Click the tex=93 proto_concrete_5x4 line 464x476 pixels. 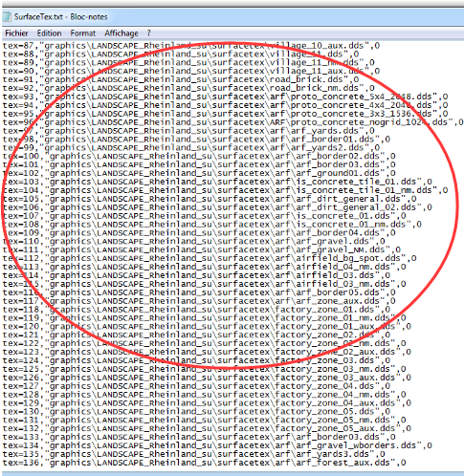point(226,97)
